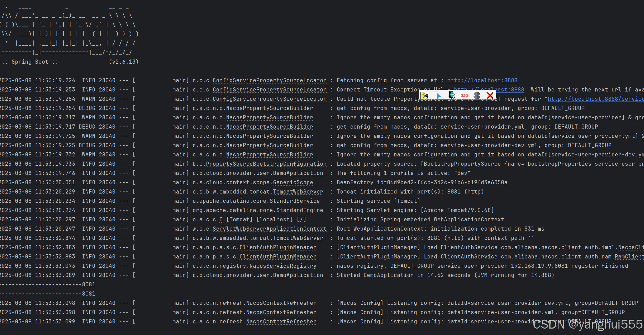Click StandardService class in Starting service line
This screenshot has height=335, width=644.
294,201
